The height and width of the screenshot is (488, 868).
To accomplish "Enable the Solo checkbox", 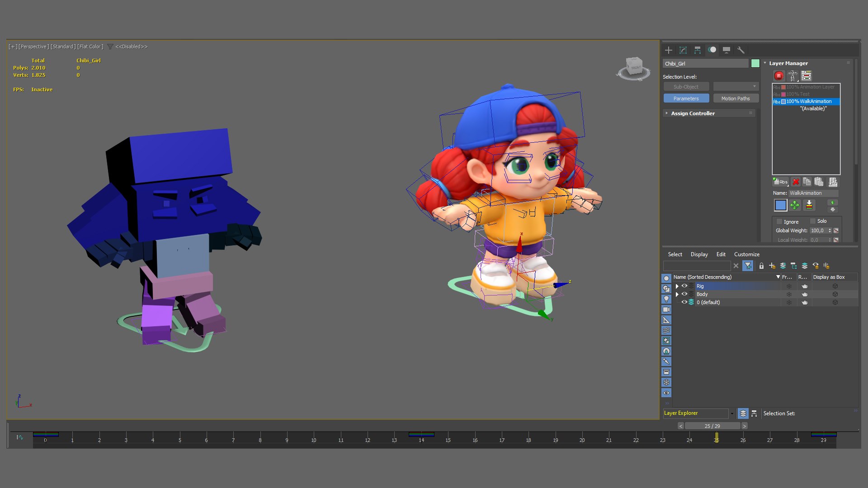I will click(x=813, y=221).
